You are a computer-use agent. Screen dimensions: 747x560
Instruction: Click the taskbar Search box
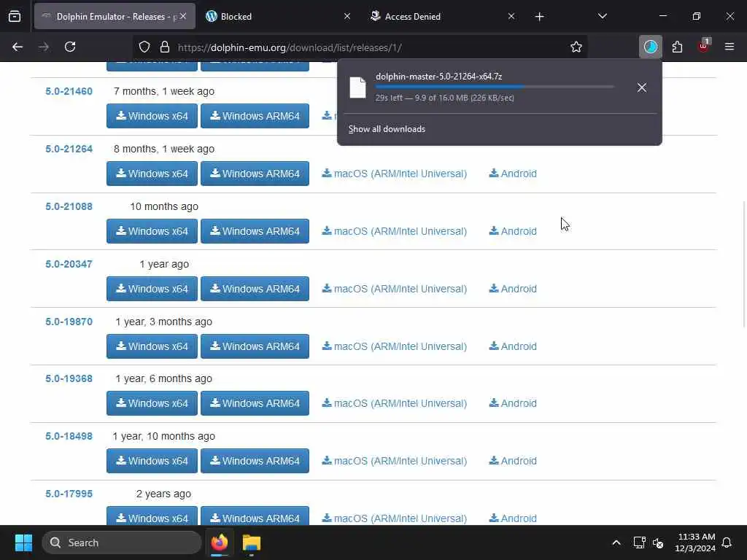tap(122, 542)
